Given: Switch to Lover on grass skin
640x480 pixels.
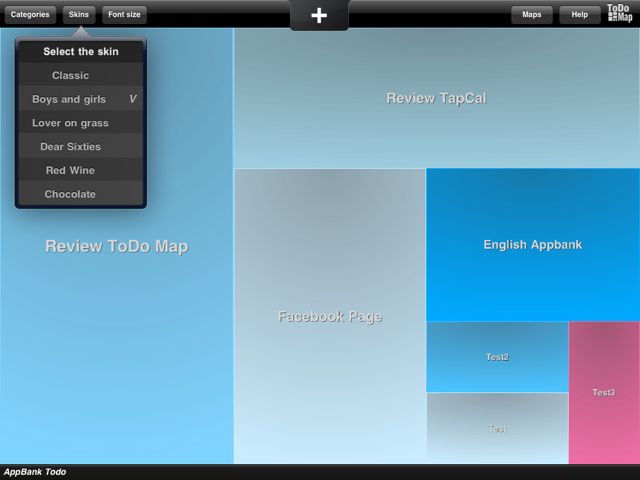Looking at the screenshot, I should pyautogui.click(x=81, y=122).
